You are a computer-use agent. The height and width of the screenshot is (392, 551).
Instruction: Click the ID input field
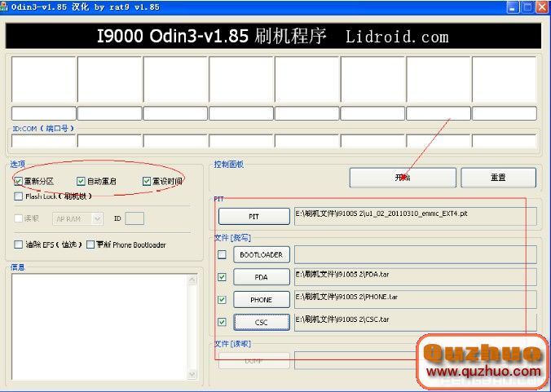click(x=134, y=218)
